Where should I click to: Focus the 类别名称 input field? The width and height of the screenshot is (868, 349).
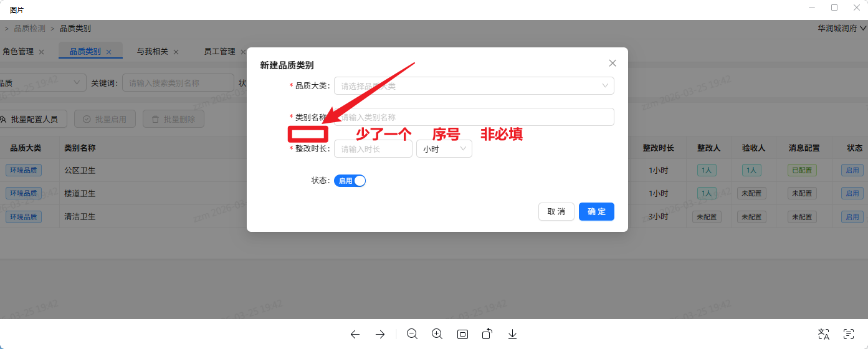474,117
